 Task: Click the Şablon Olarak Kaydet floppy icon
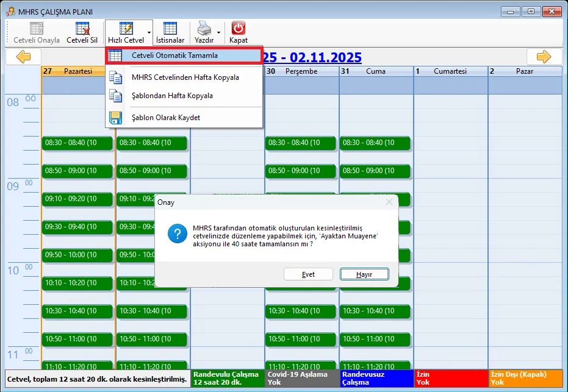coord(115,118)
